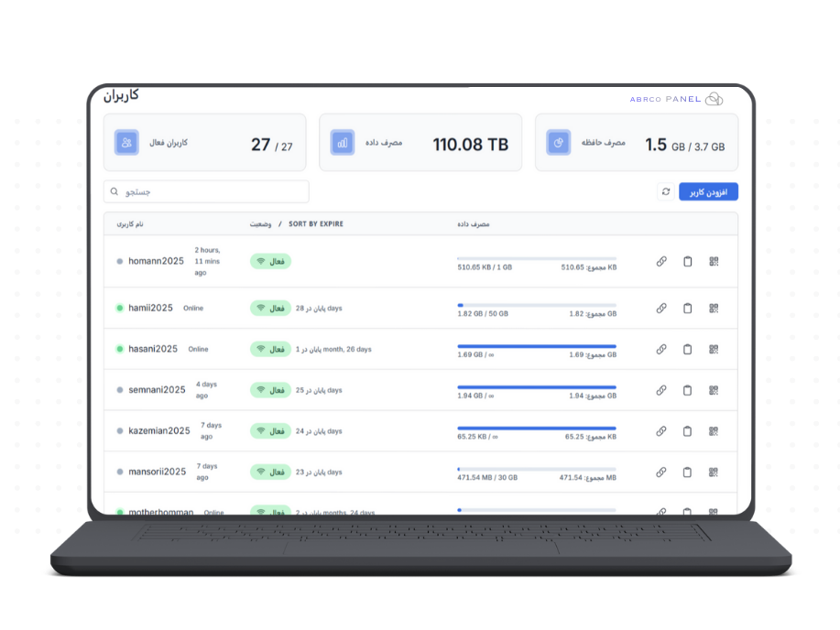This screenshot has height=630, width=840.
Task: Click the ABRCO PANEL logo
Action: coord(676,99)
